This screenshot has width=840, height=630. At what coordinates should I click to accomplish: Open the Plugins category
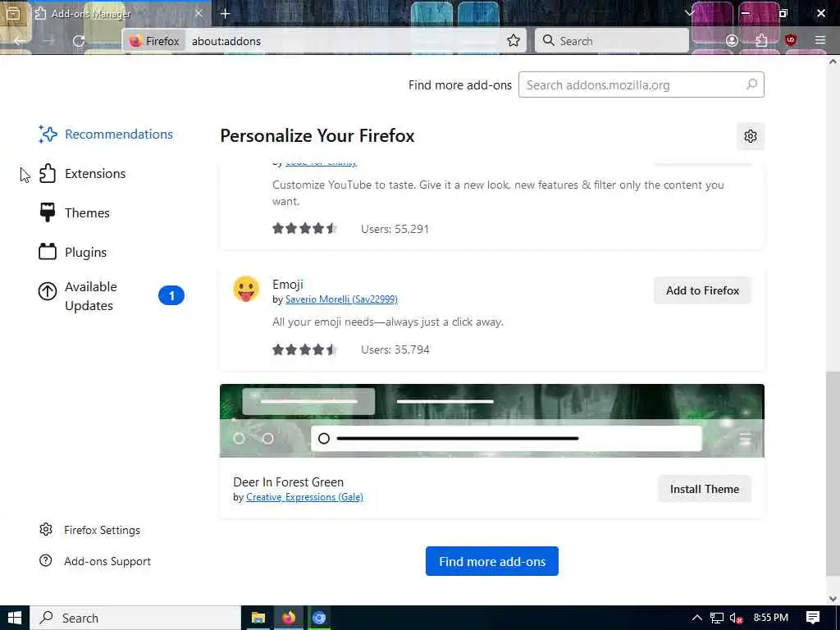point(73,253)
